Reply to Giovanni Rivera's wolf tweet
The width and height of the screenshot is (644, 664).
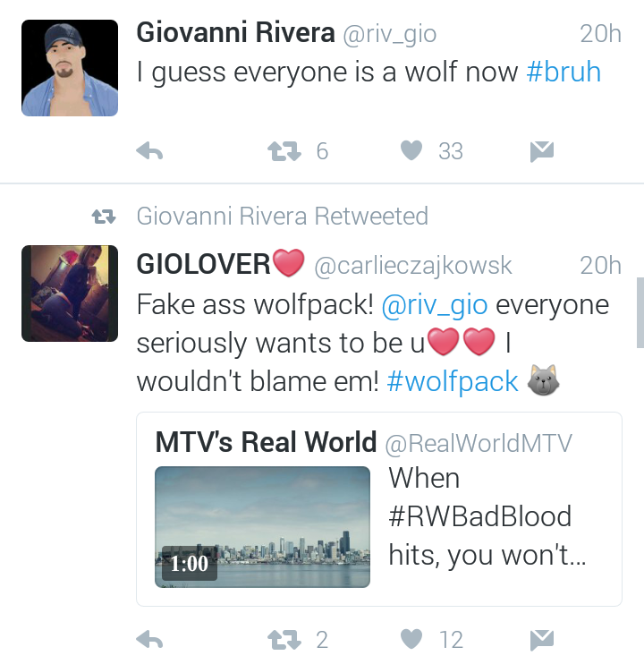[x=149, y=151]
